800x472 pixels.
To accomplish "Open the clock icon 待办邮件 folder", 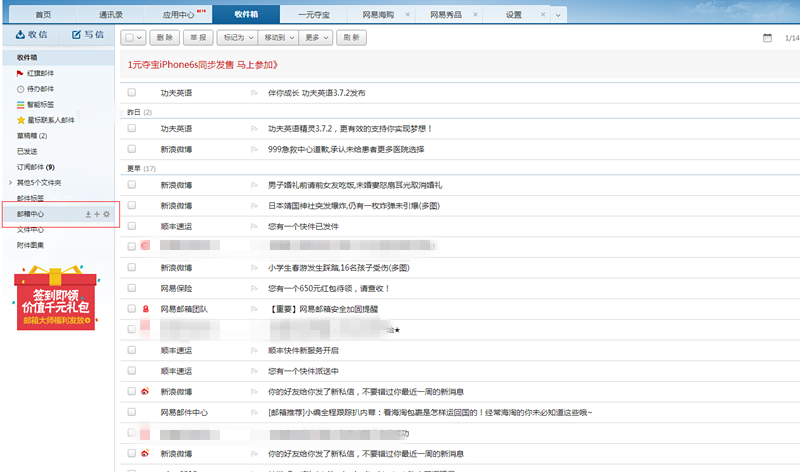I will click(x=20, y=89).
